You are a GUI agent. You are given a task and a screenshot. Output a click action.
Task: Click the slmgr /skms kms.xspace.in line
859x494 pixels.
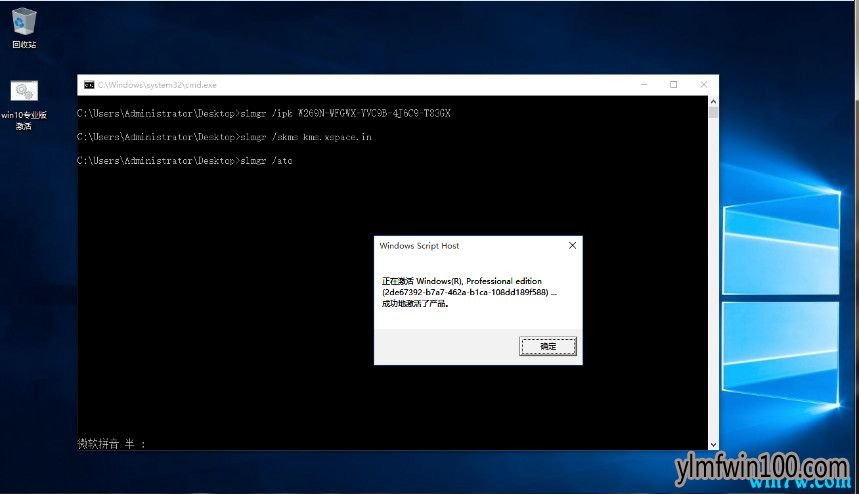point(225,137)
